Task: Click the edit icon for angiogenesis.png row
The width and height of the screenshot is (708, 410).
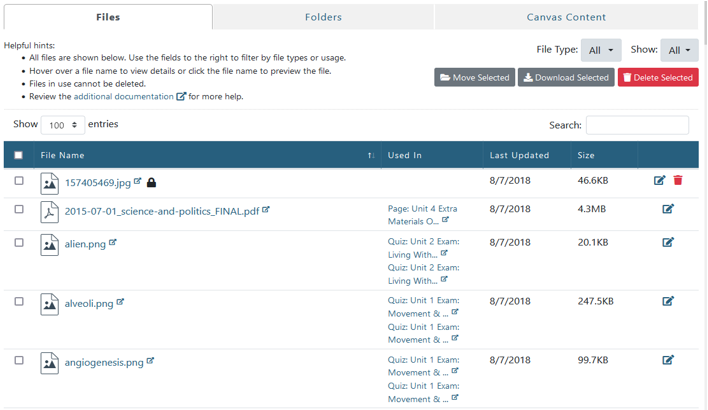Action: click(x=668, y=360)
